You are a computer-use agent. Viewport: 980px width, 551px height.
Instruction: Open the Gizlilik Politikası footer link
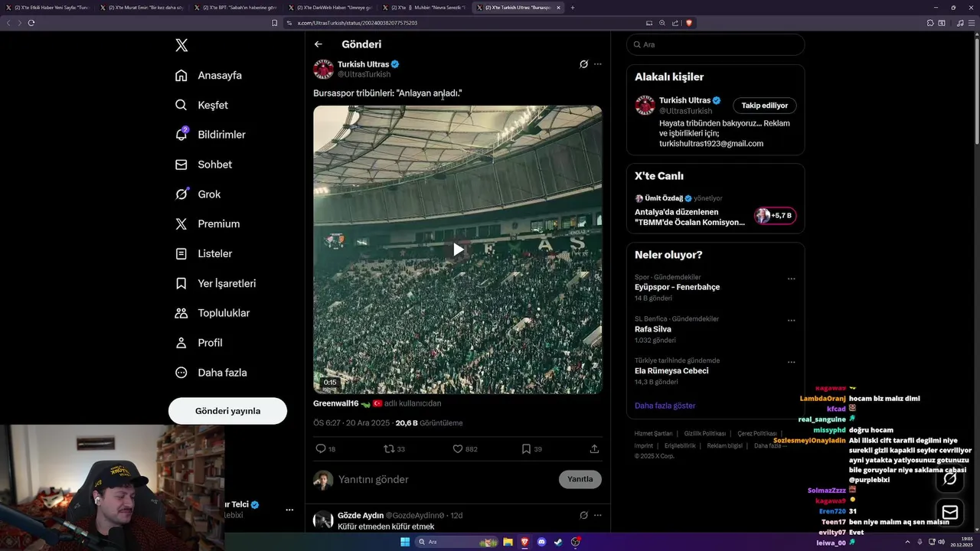704,433
